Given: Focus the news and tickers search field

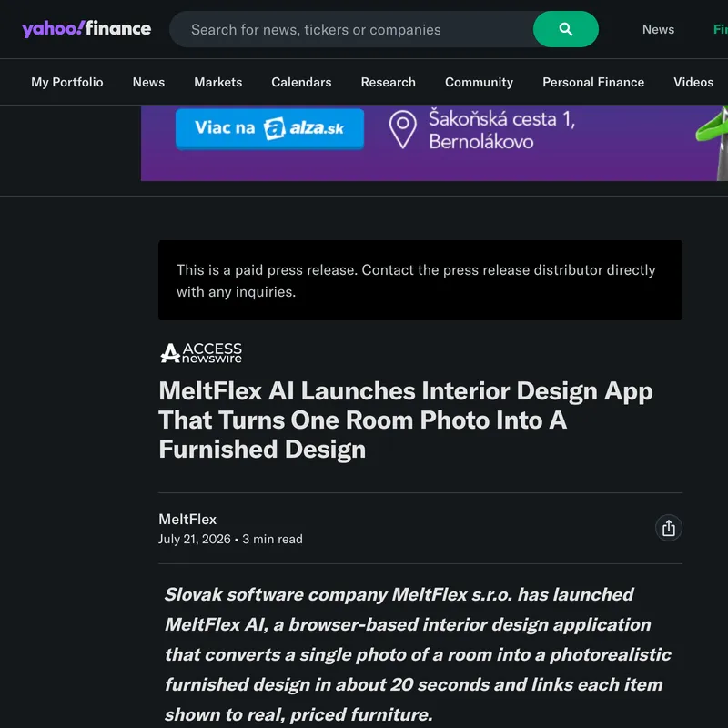Looking at the screenshot, I should pos(352,29).
